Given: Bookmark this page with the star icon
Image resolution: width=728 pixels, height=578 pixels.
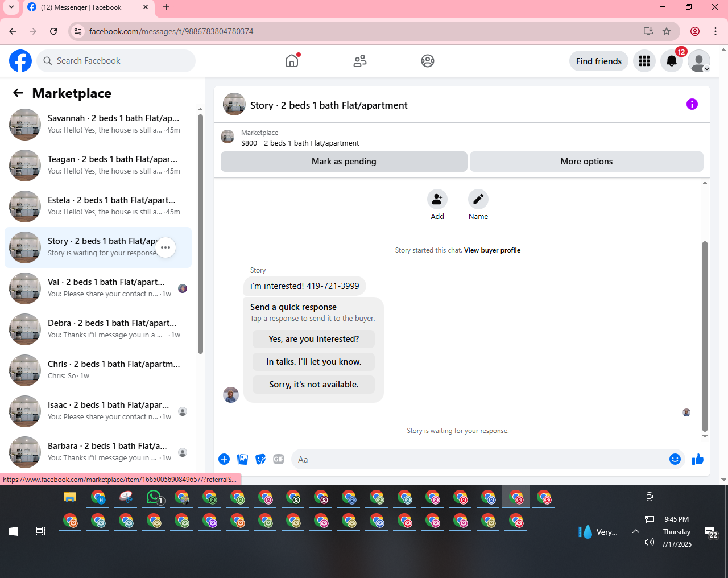Looking at the screenshot, I should [x=667, y=31].
